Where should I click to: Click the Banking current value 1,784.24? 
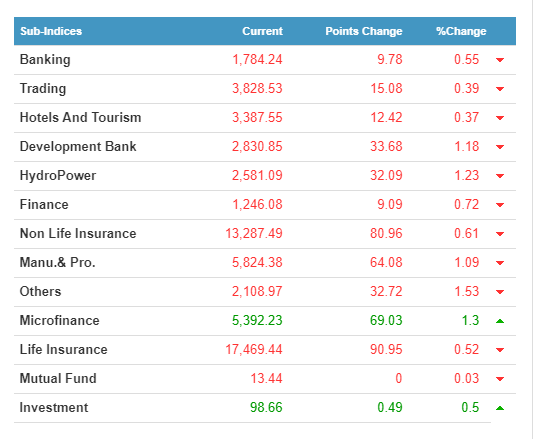[x=257, y=60]
